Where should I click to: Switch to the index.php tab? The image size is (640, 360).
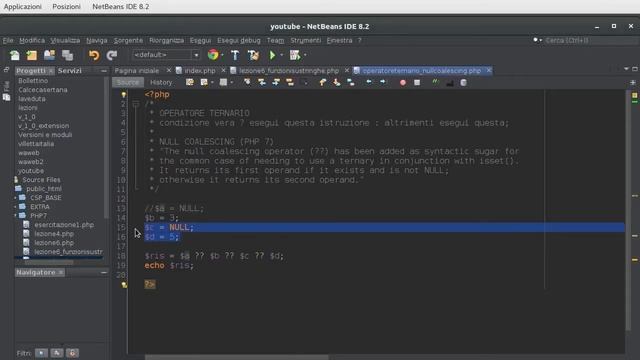(x=200, y=71)
